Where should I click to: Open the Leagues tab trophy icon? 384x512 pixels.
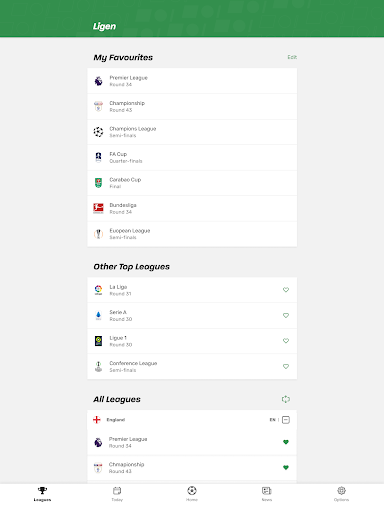[x=42, y=490]
